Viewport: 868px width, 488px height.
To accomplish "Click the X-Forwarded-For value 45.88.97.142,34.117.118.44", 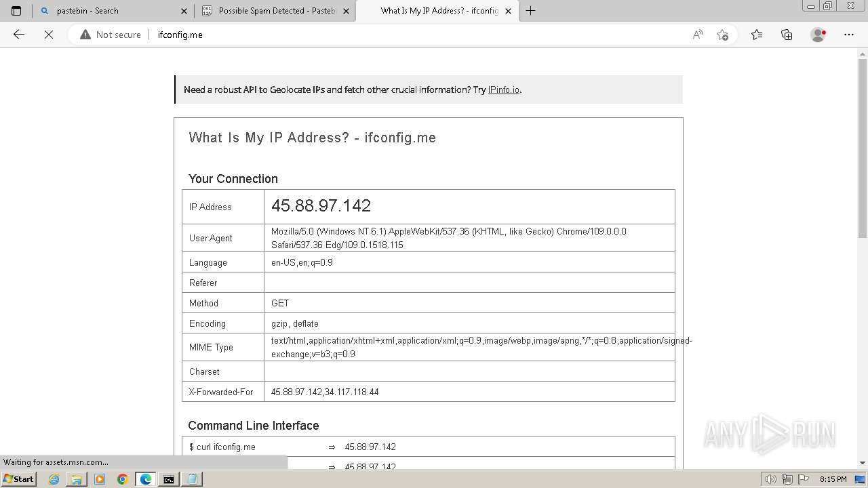I will tap(325, 392).
